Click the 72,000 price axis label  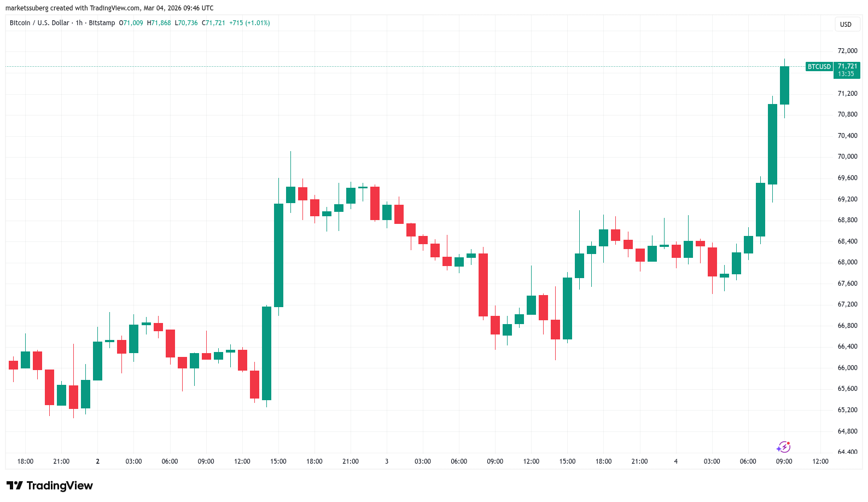[847, 51]
